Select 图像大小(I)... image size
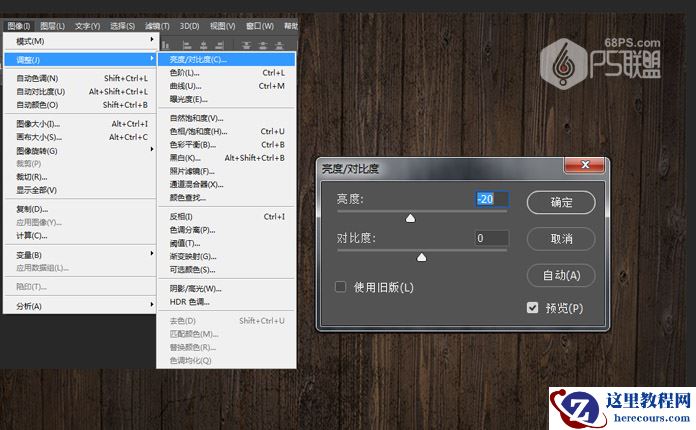Image resolution: width=696 pixels, height=430 pixels. (79, 124)
